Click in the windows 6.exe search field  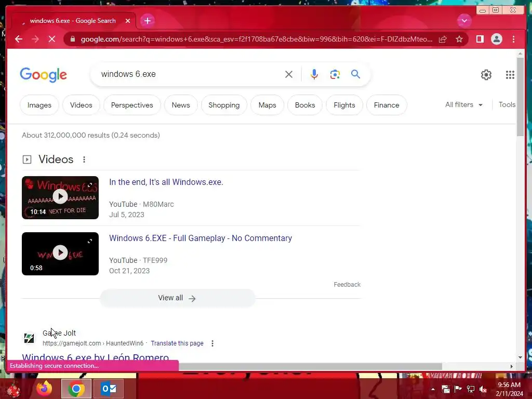(190, 74)
